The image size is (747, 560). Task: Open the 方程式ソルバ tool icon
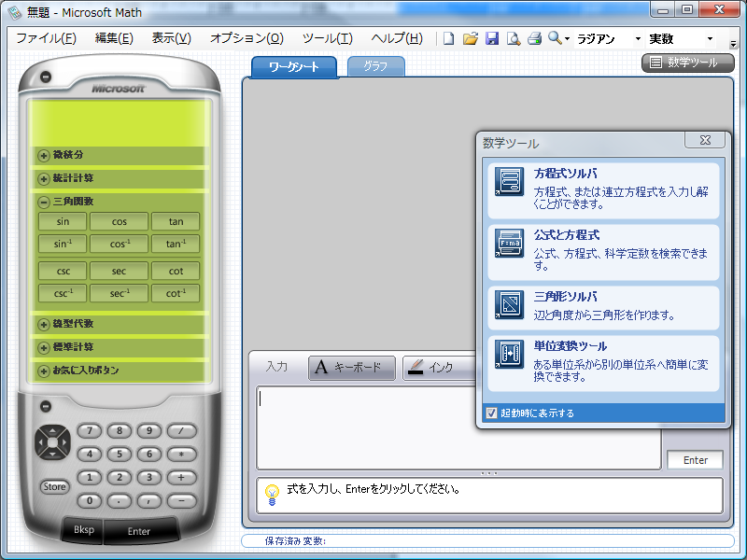pos(509,181)
